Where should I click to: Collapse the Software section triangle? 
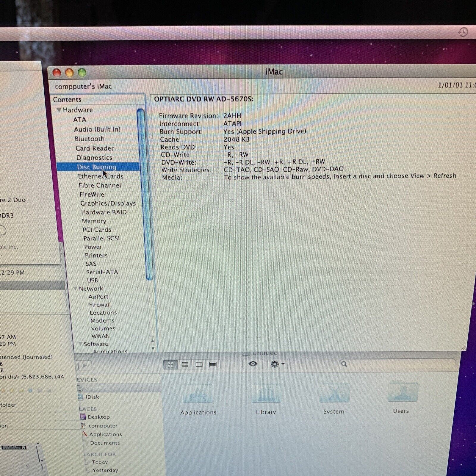[80, 344]
